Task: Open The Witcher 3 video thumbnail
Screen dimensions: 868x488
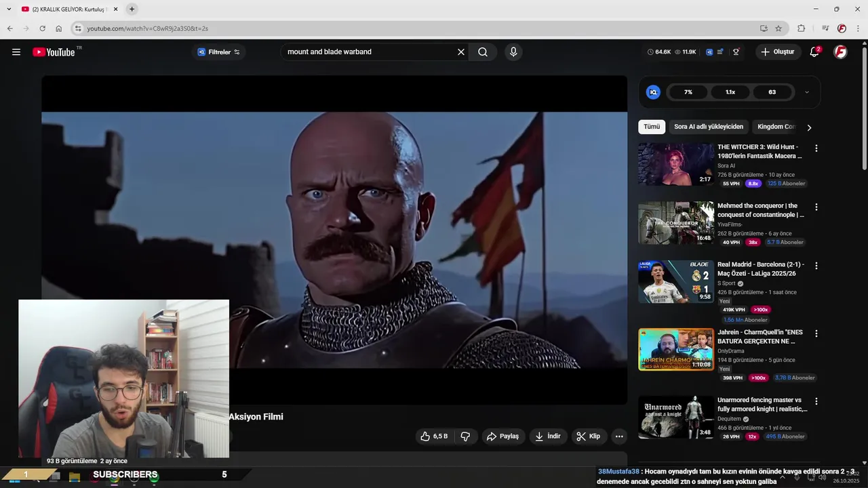Action: tap(676, 164)
